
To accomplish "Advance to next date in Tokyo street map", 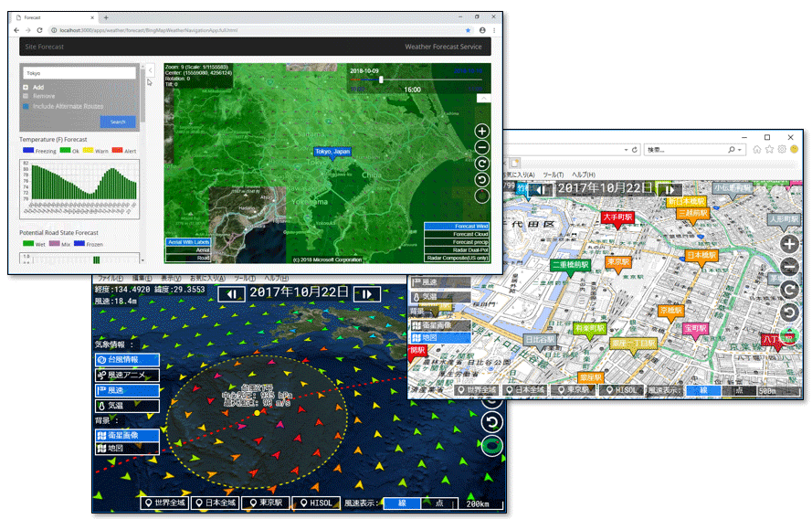I will (x=672, y=188).
